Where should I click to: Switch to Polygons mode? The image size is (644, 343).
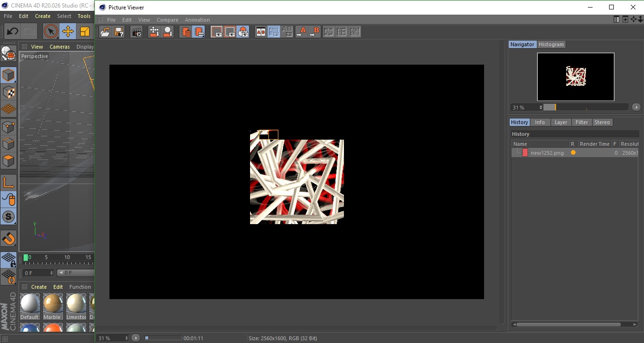click(8, 161)
